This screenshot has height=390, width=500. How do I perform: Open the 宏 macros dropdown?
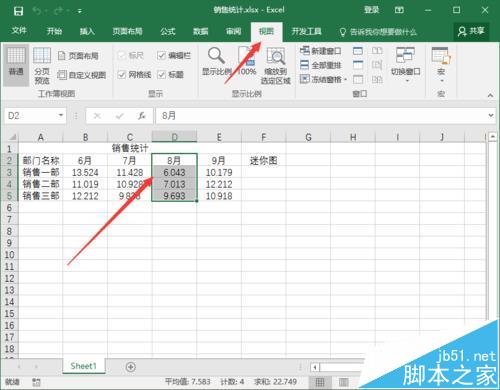[441, 65]
